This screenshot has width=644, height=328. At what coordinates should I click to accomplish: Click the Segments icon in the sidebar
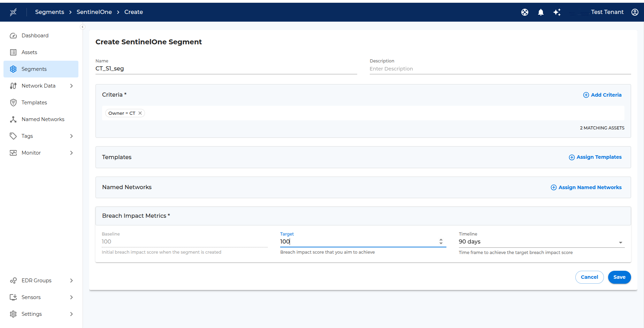point(13,69)
